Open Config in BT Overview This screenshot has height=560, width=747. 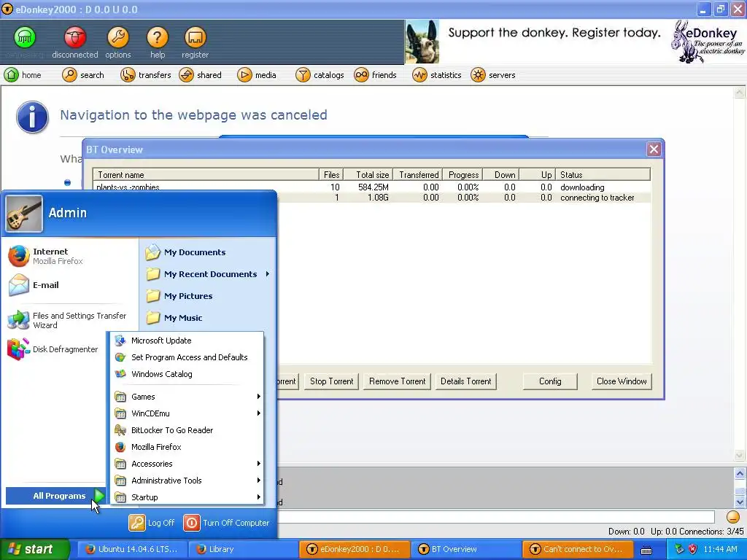tap(550, 381)
